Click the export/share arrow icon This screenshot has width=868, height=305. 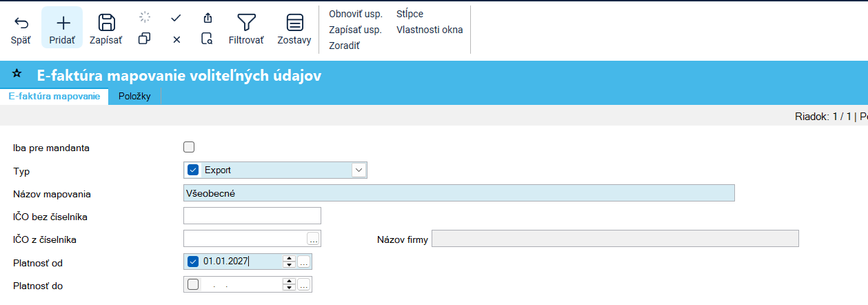click(208, 18)
